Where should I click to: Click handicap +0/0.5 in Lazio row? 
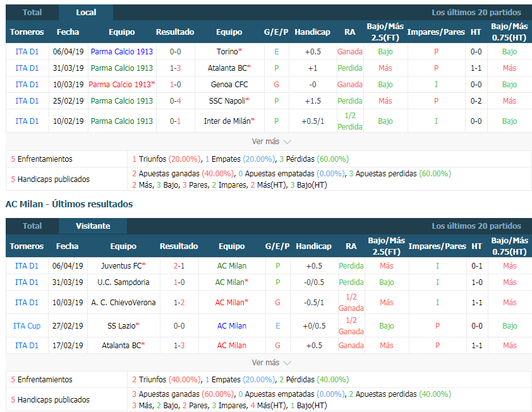click(314, 326)
